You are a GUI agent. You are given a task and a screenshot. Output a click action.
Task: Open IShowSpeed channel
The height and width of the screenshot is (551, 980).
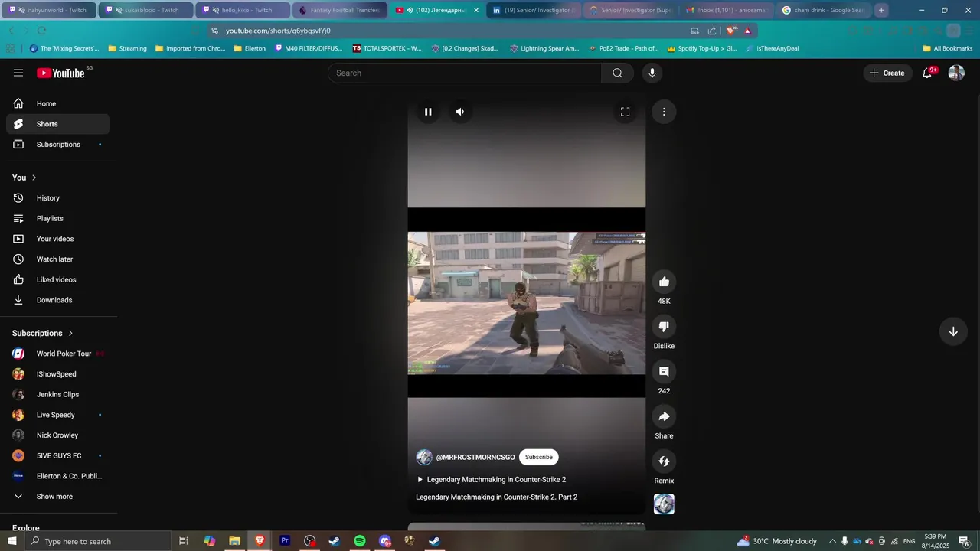58,374
